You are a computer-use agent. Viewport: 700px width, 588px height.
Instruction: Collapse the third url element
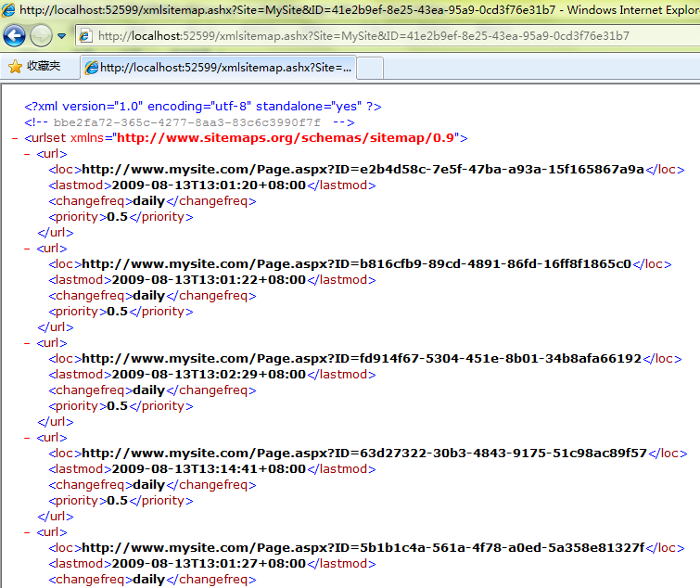click(27, 343)
